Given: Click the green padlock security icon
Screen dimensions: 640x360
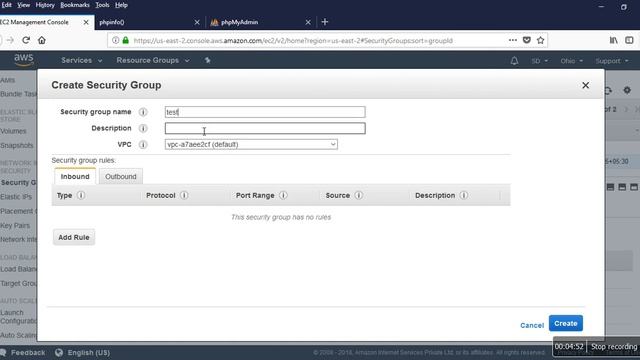Looking at the screenshot, I should pyautogui.click(x=126, y=40).
